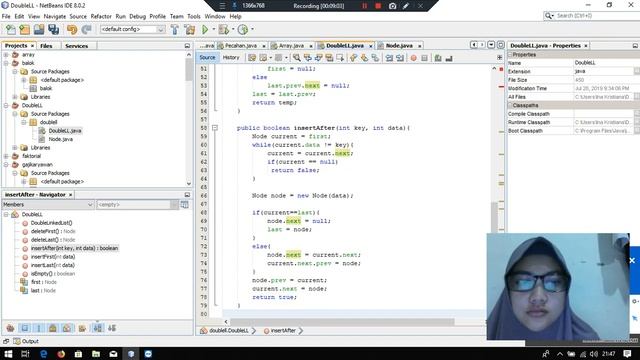Expand the faktorial project node
Image resolution: width=640 pixels, height=360 pixels.
tap(6, 156)
